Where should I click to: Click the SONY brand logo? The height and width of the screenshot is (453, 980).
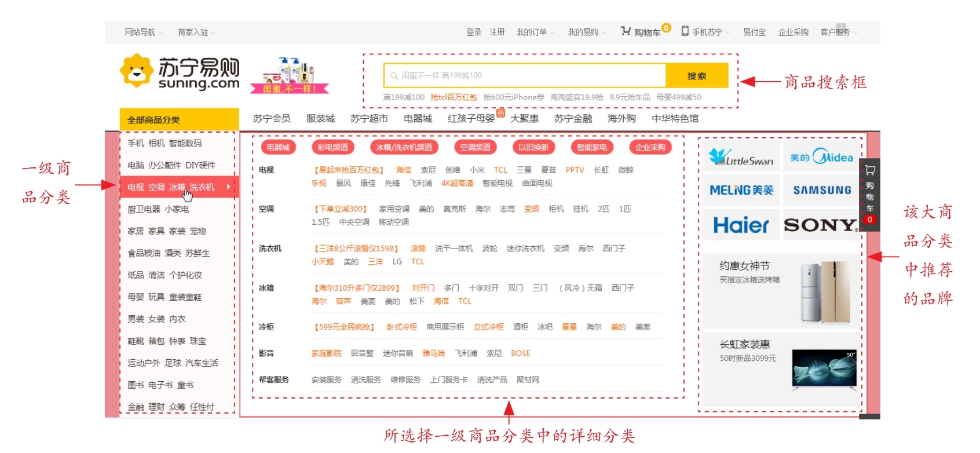(x=821, y=225)
